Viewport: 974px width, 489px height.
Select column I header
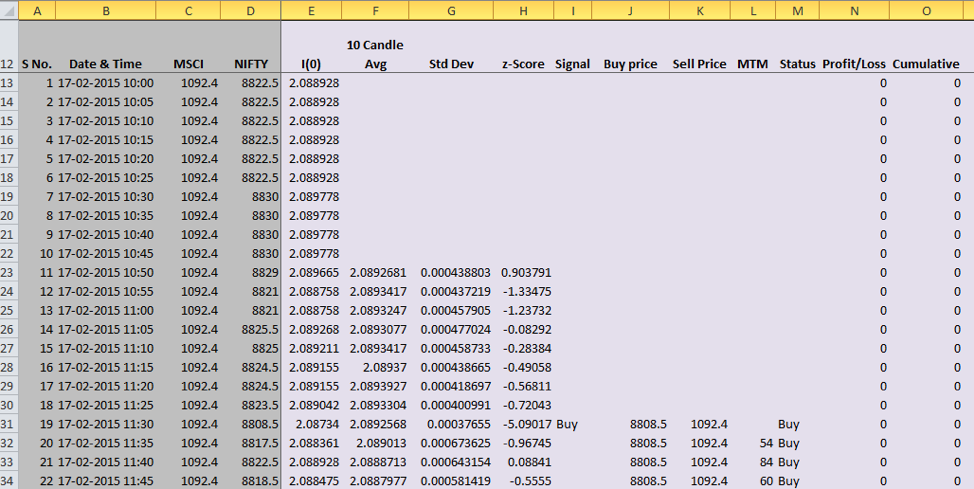coord(573,11)
